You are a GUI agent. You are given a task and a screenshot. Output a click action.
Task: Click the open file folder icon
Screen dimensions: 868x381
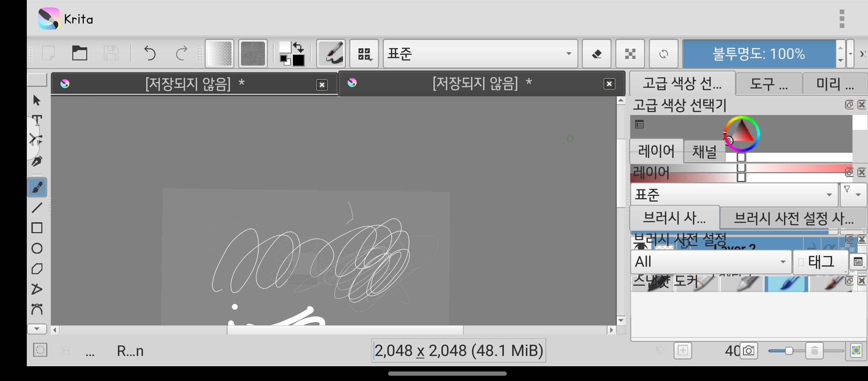click(x=79, y=54)
